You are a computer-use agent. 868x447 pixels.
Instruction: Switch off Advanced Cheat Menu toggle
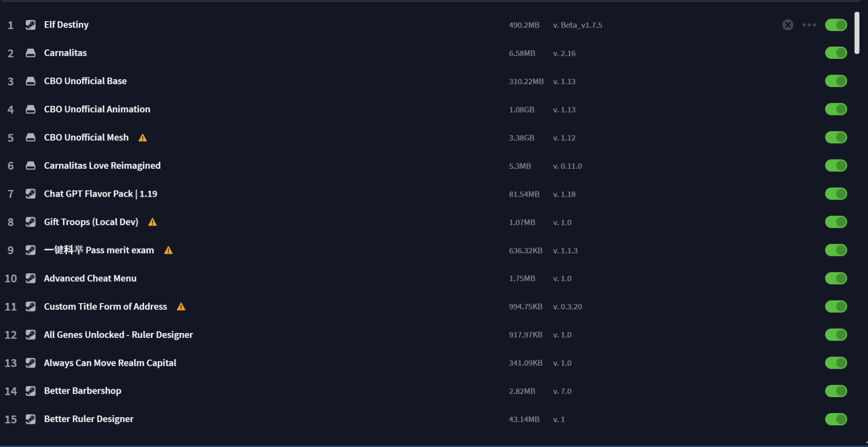(x=836, y=278)
